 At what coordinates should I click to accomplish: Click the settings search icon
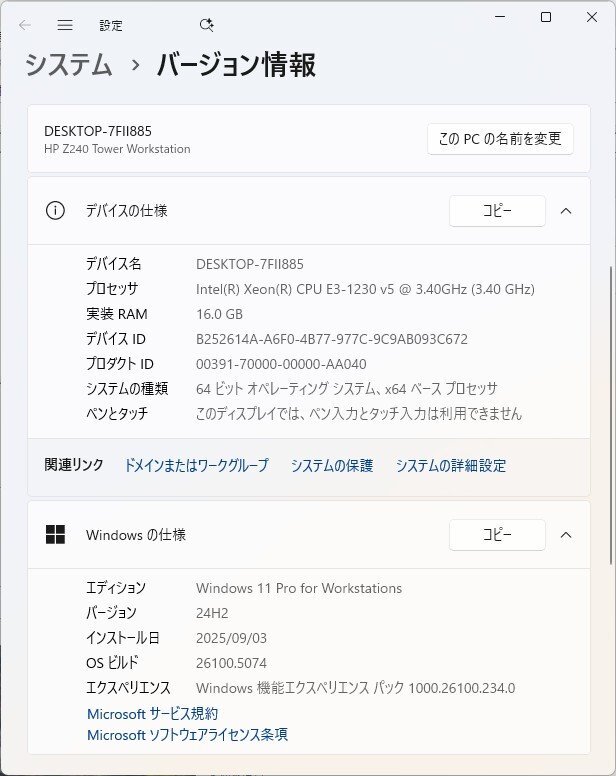[206, 25]
